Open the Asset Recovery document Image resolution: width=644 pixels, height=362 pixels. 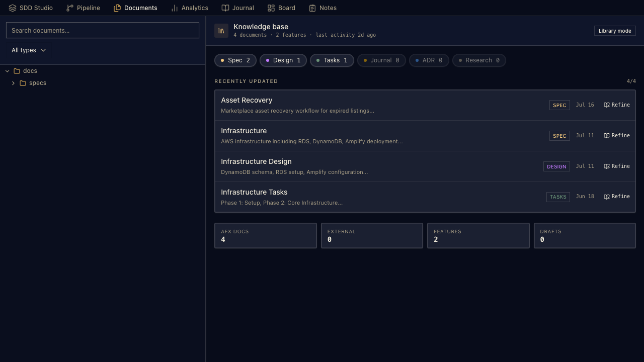(x=247, y=100)
